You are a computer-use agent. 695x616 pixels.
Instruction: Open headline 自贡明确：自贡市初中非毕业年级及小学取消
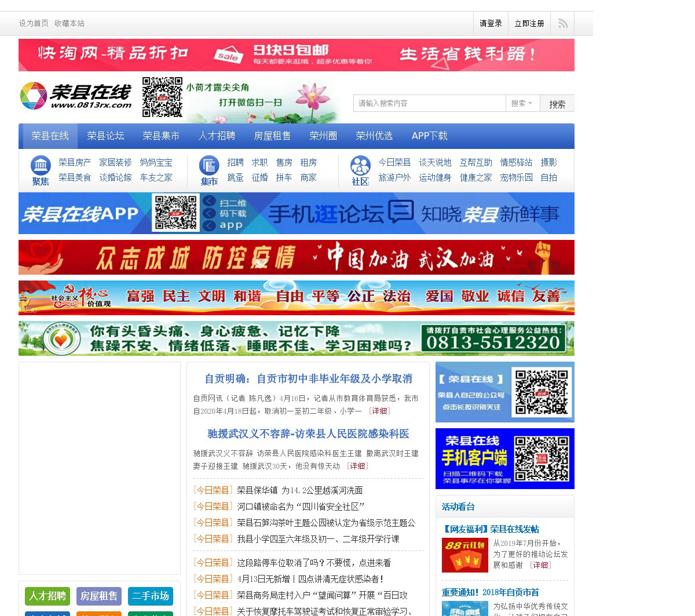click(308, 378)
